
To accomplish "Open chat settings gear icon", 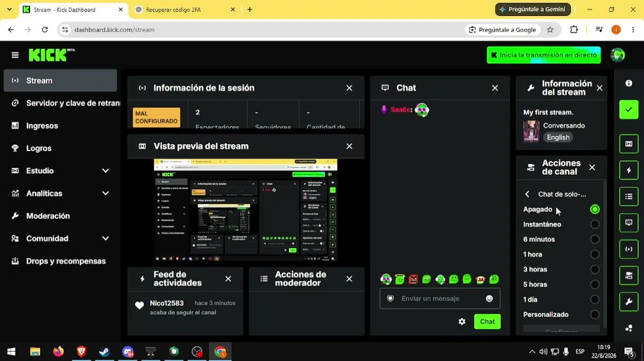I will click(462, 322).
